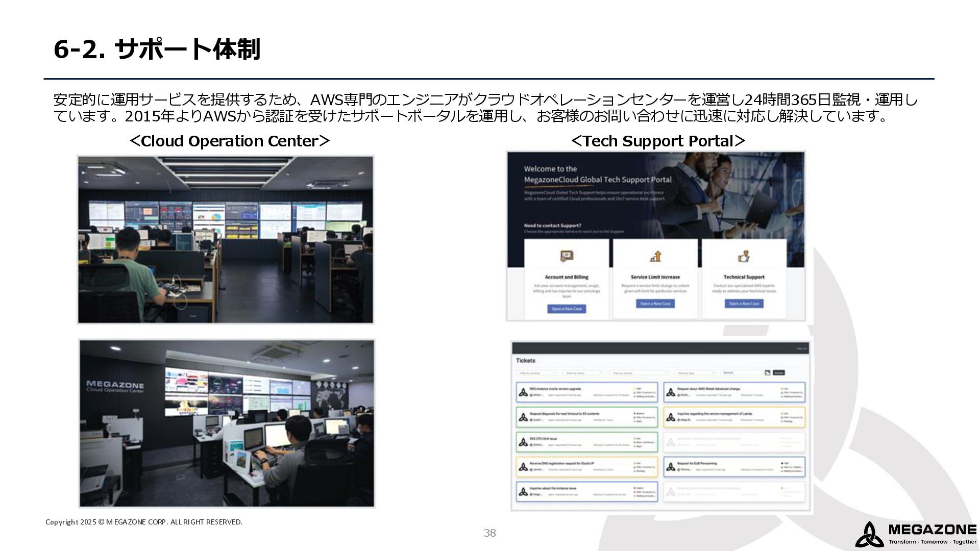Select the lower Megazone operation center photo
The height and width of the screenshot is (551, 980).
coord(227,423)
